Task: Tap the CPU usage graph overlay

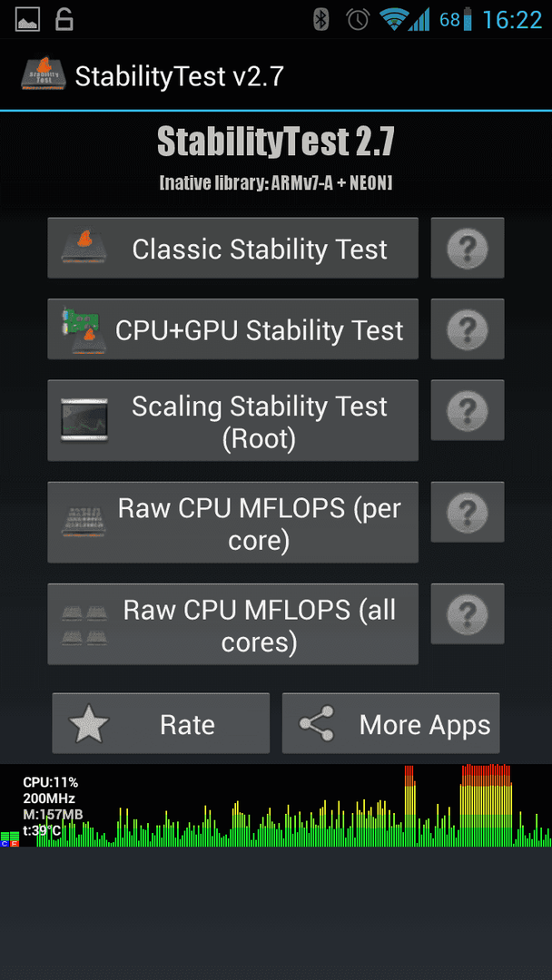Action: click(x=276, y=805)
